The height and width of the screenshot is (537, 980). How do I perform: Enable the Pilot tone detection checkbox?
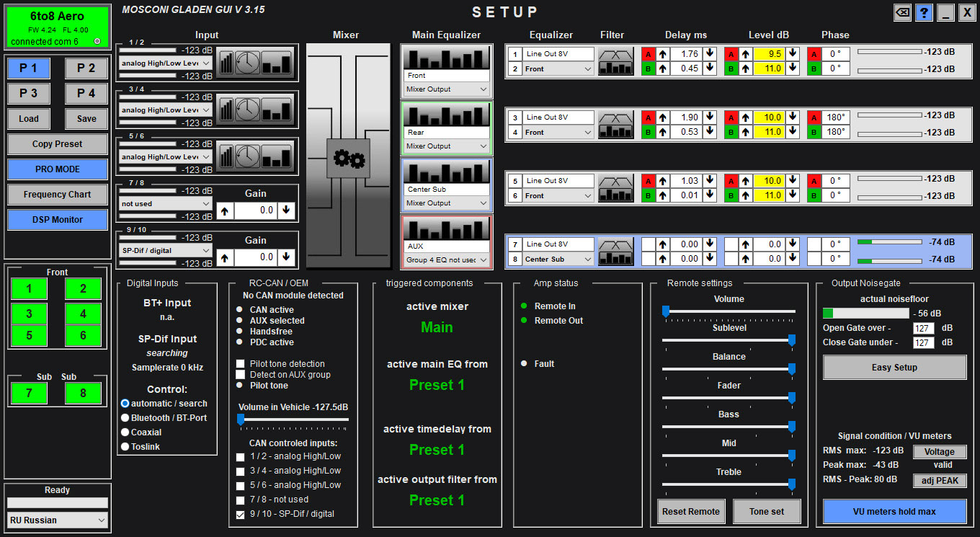click(x=241, y=364)
